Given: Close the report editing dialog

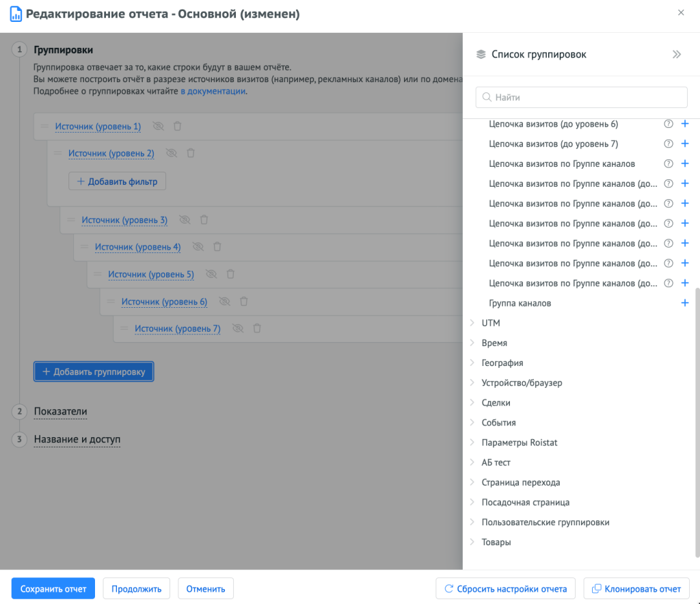Looking at the screenshot, I should point(681,12).
